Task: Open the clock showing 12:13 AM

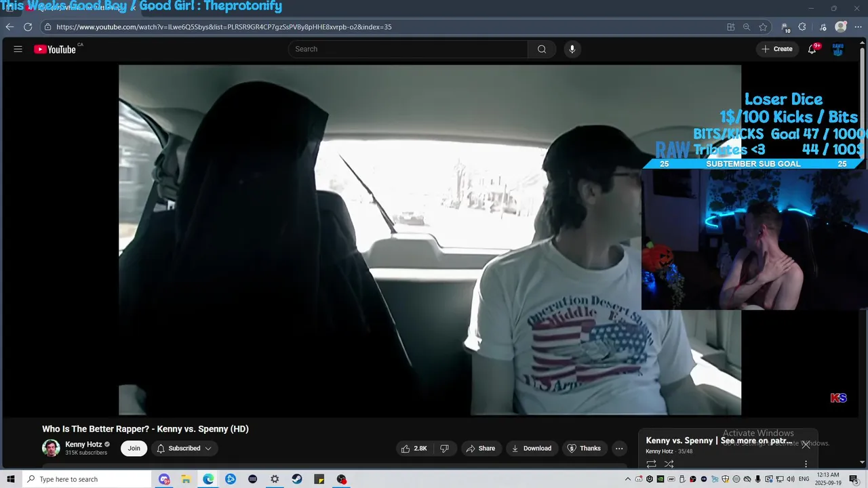Action: (828, 479)
